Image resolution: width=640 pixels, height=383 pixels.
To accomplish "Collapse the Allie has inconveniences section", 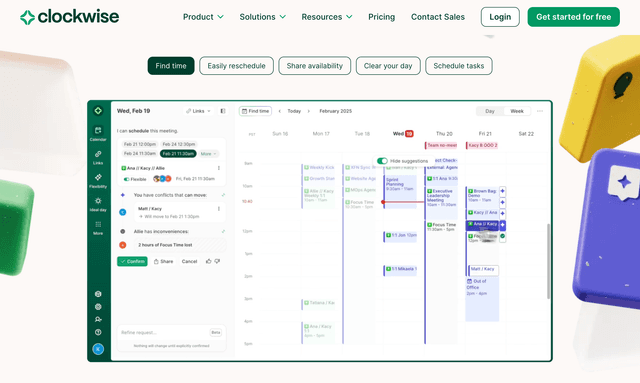I will 223,232.
